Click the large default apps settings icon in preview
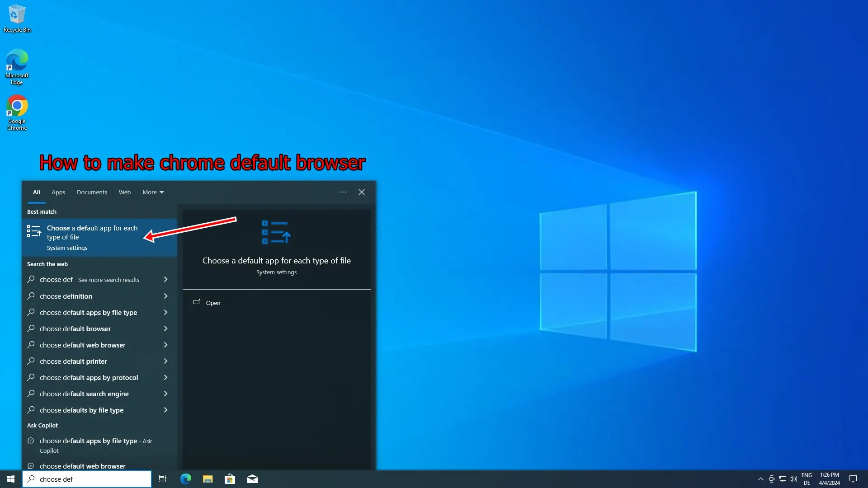 tap(276, 232)
